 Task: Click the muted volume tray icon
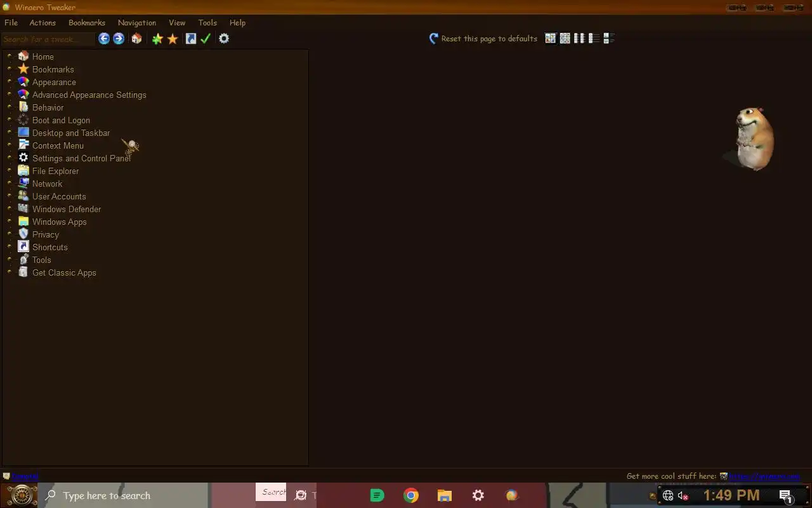[x=683, y=496]
